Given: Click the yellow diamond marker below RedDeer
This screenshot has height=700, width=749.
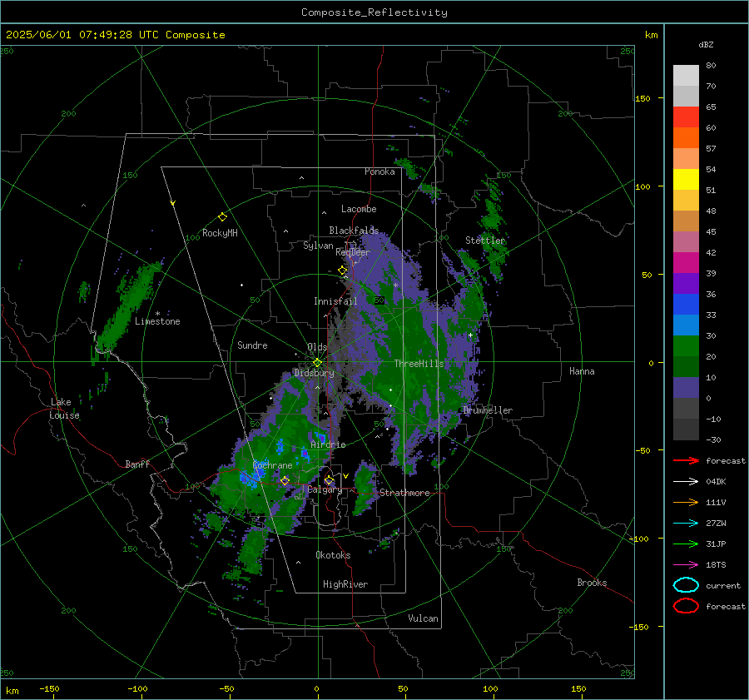Looking at the screenshot, I should (343, 271).
